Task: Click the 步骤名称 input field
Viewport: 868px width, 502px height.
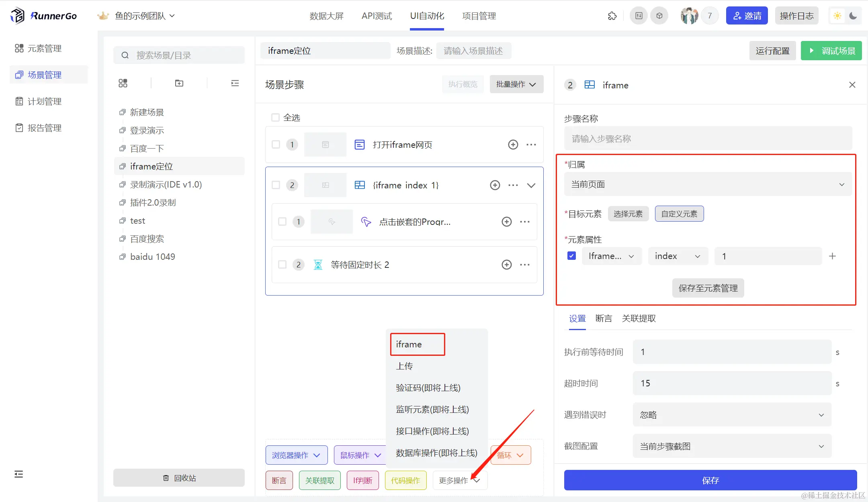Action: (707, 139)
